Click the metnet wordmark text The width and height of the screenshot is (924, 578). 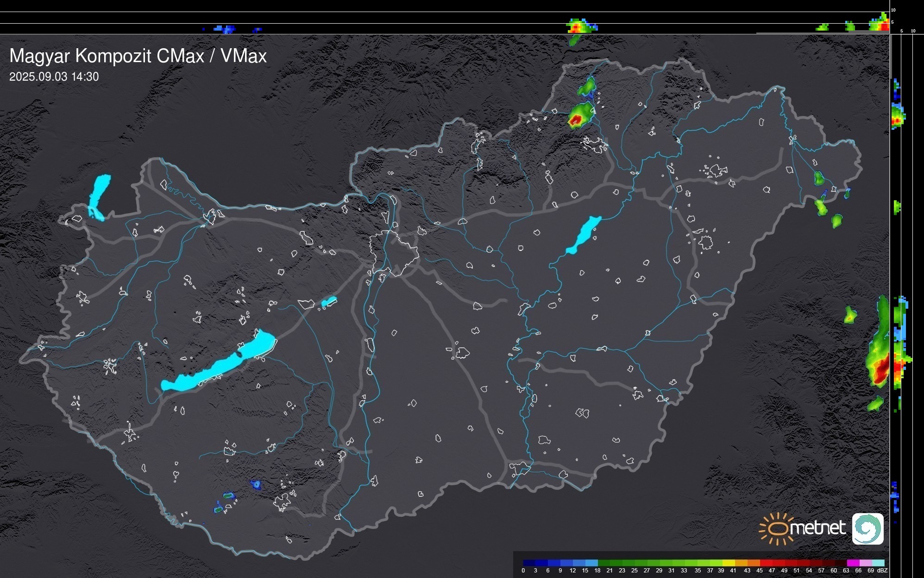coord(817,528)
